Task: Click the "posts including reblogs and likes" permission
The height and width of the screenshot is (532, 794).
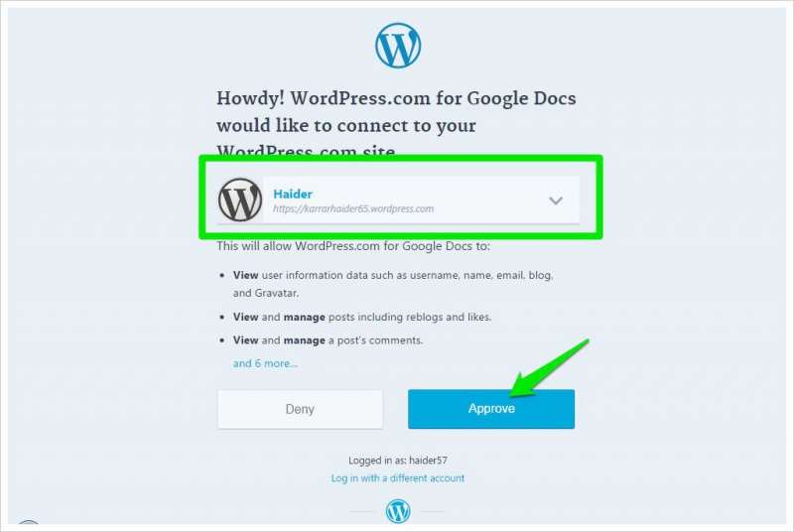Action: click(x=410, y=318)
